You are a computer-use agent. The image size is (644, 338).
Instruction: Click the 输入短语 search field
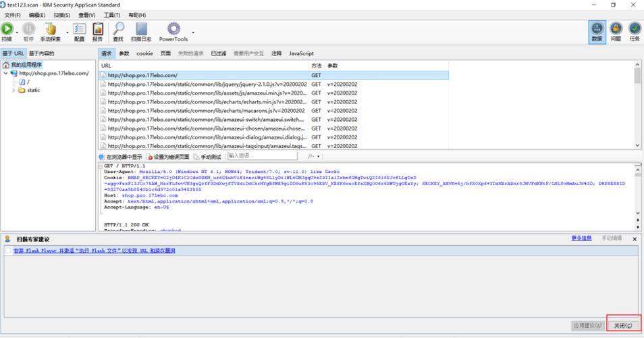click(x=262, y=156)
